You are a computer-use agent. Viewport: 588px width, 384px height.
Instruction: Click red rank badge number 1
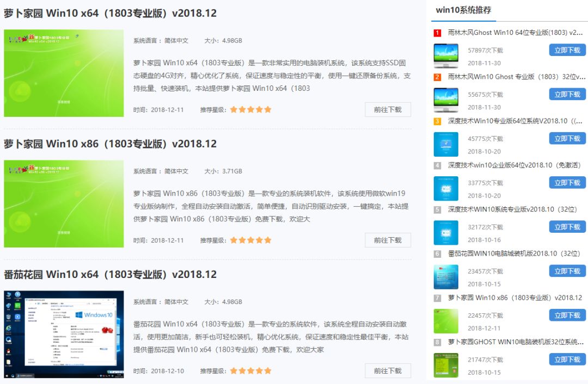pos(437,33)
